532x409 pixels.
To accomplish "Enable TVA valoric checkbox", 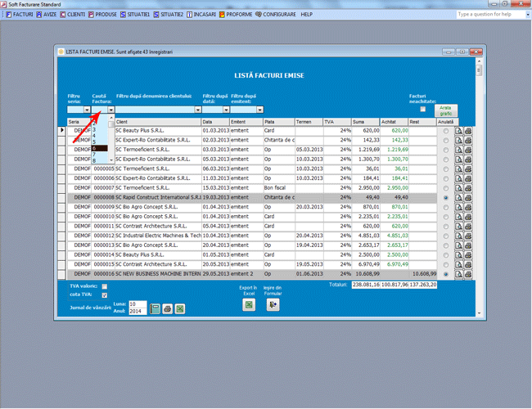I will [x=105, y=286].
